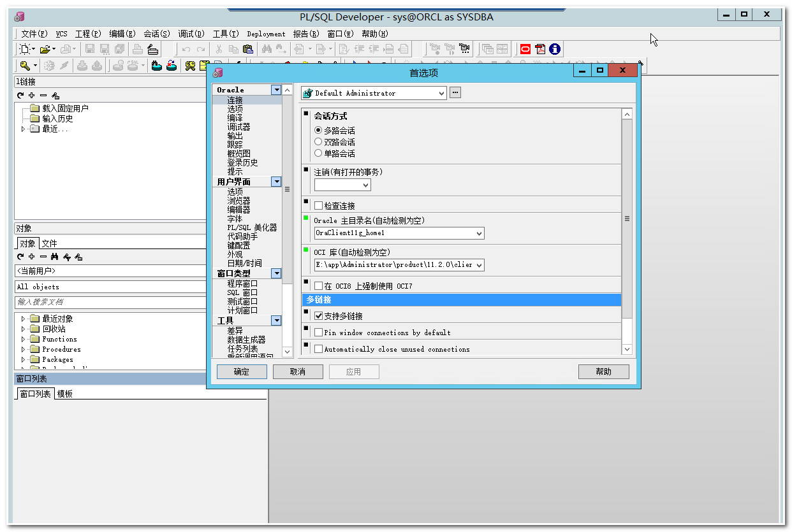The width and height of the screenshot is (792, 532).
Task: Click the filter icon in objects panel
Action: [x=66, y=257]
